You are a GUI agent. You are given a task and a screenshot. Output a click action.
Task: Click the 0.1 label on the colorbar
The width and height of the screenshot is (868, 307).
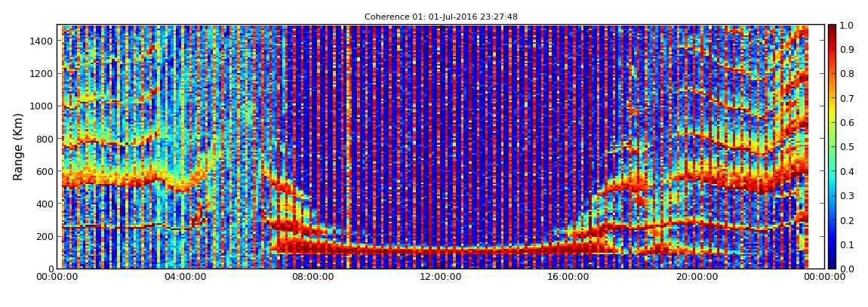(x=846, y=244)
